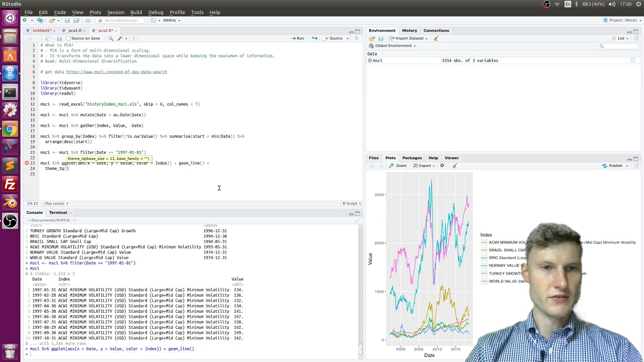Save workspace icon in Environment pane
644x362 pixels.
[381, 38]
